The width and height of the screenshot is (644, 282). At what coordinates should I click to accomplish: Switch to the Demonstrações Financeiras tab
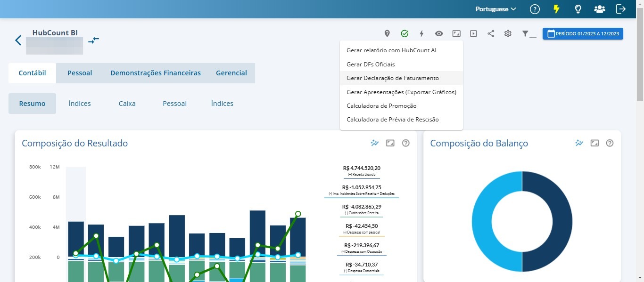pyautogui.click(x=156, y=73)
